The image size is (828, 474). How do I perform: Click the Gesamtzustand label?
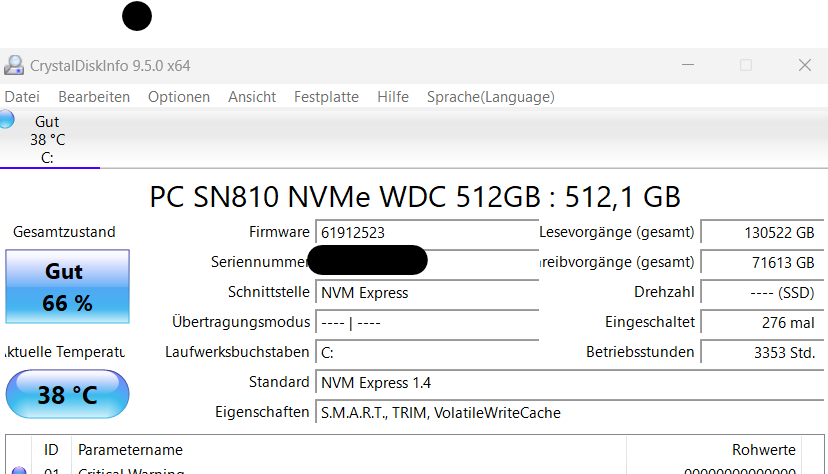[x=64, y=232]
